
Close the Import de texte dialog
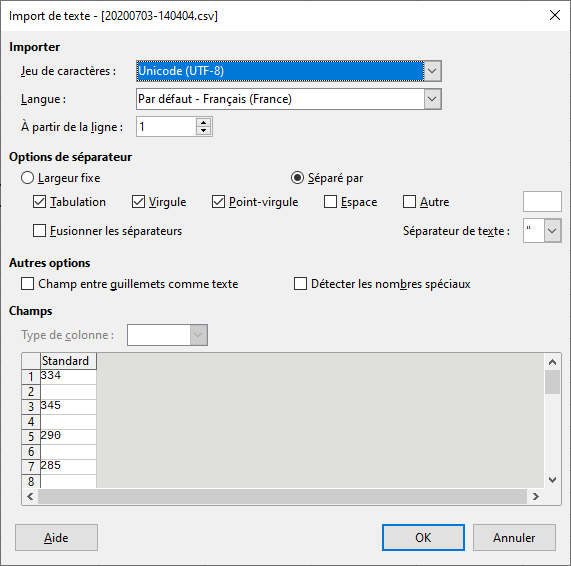(x=555, y=15)
